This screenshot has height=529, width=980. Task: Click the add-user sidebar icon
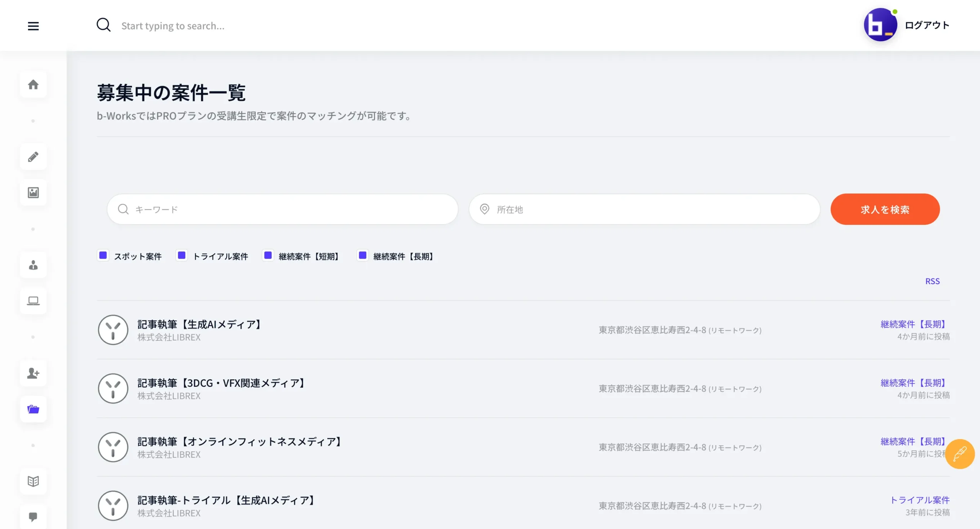point(33,373)
